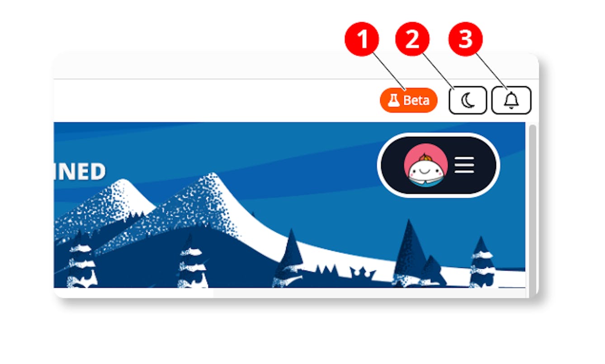Open notifications via the bell icon
This screenshot has width=605, height=364.
pos(511,100)
